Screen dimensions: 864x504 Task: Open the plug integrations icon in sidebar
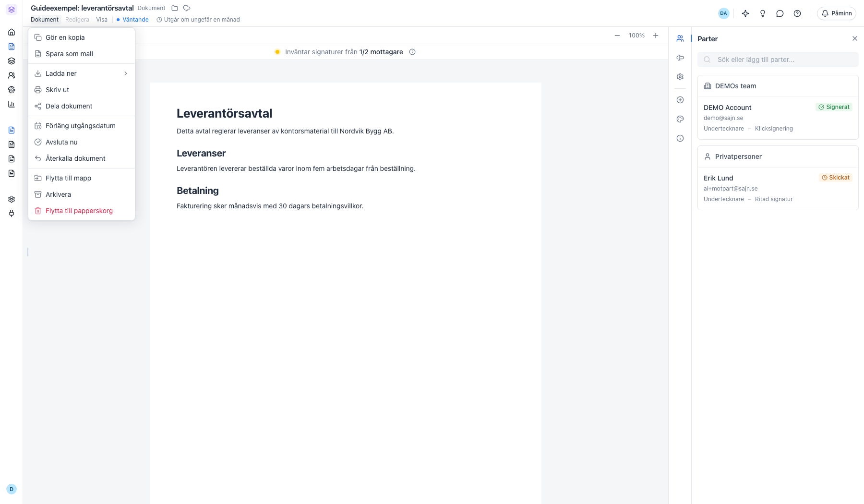click(x=12, y=214)
